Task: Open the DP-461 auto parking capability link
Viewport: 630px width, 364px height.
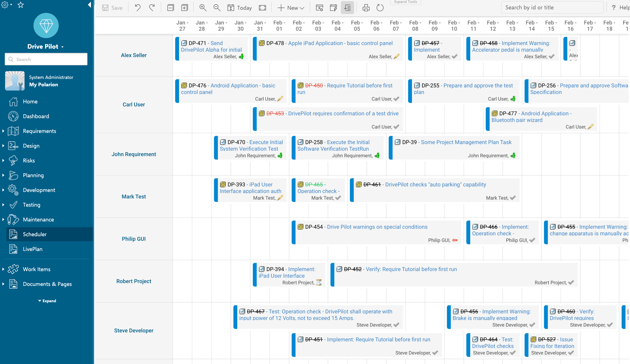Action: [x=436, y=184]
